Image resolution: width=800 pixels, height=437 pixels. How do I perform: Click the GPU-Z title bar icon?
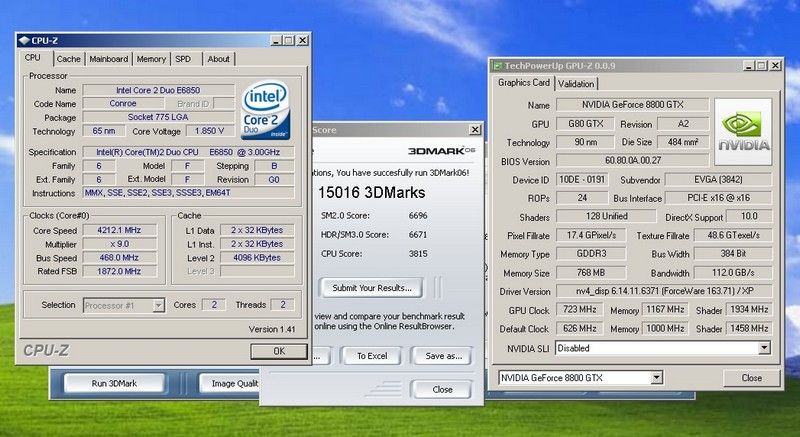[497, 66]
